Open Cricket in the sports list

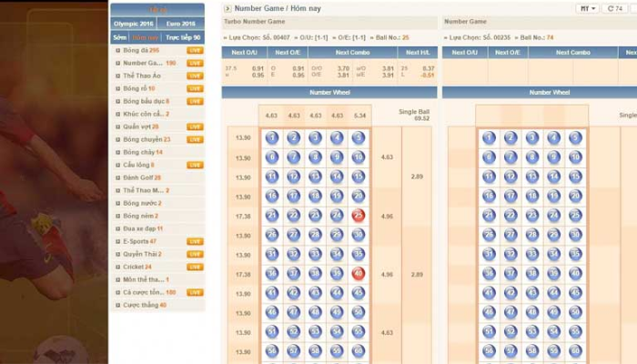(136, 267)
